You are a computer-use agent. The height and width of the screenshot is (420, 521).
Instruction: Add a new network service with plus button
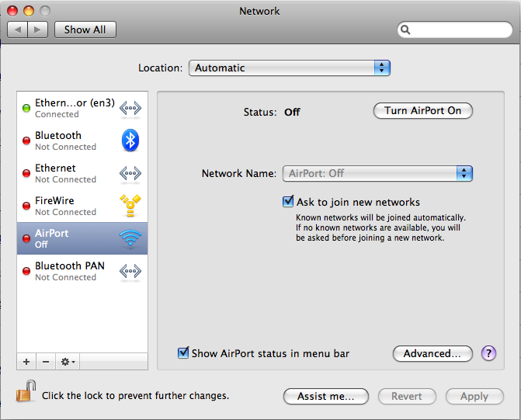(x=26, y=362)
